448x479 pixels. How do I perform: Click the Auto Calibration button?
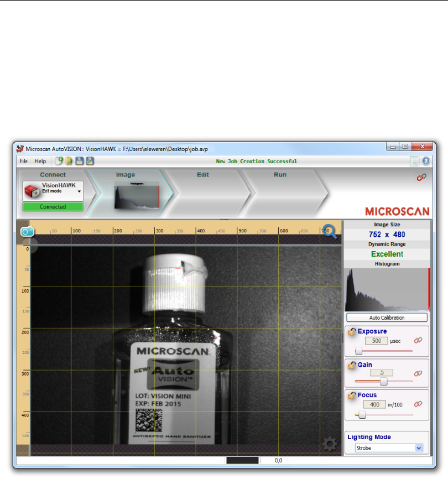(387, 317)
